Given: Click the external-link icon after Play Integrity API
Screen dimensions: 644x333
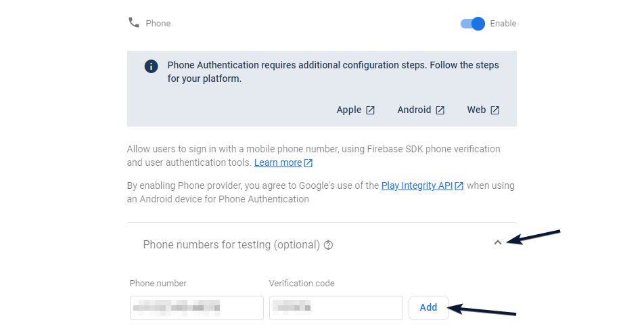Looking at the screenshot, I should [459, 186].
